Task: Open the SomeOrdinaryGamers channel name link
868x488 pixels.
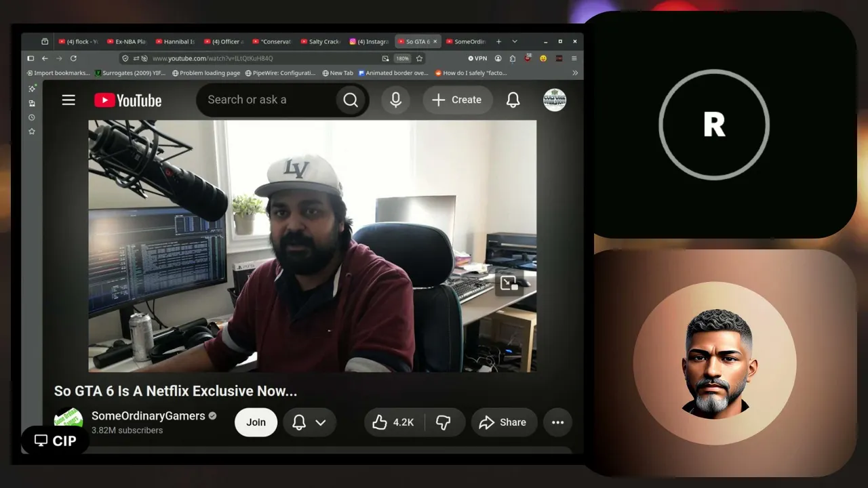Action: click(x=149, y=415)
